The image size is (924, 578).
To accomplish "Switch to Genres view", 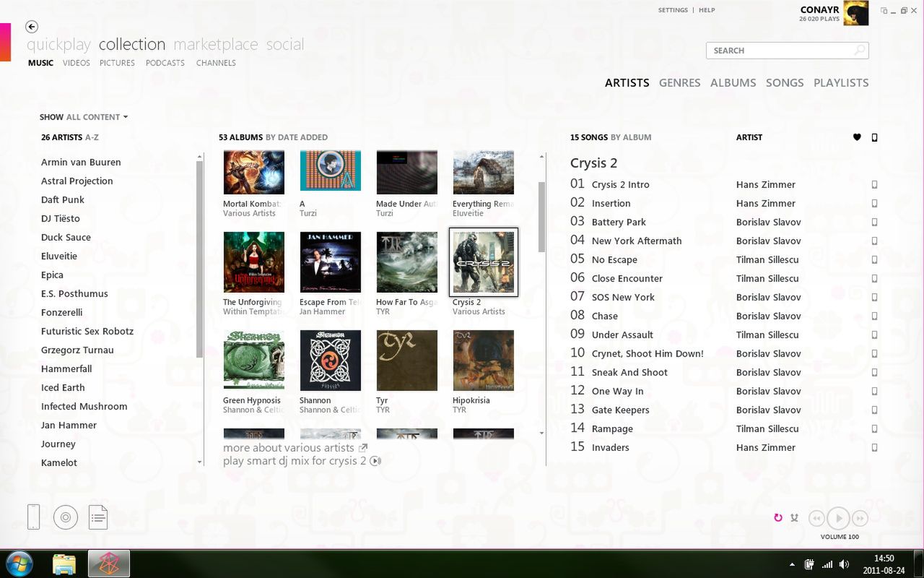I will point(679,83).
